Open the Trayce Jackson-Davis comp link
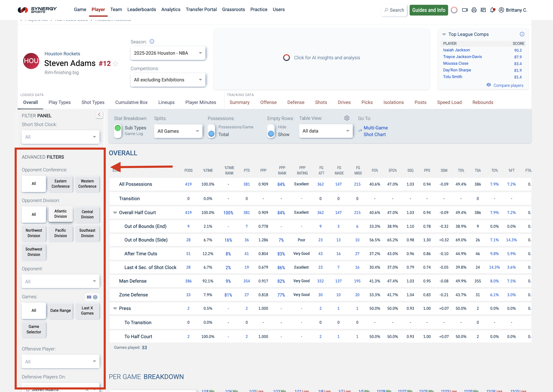This screenshot has height=392, width=553. (x=462, y=57)
